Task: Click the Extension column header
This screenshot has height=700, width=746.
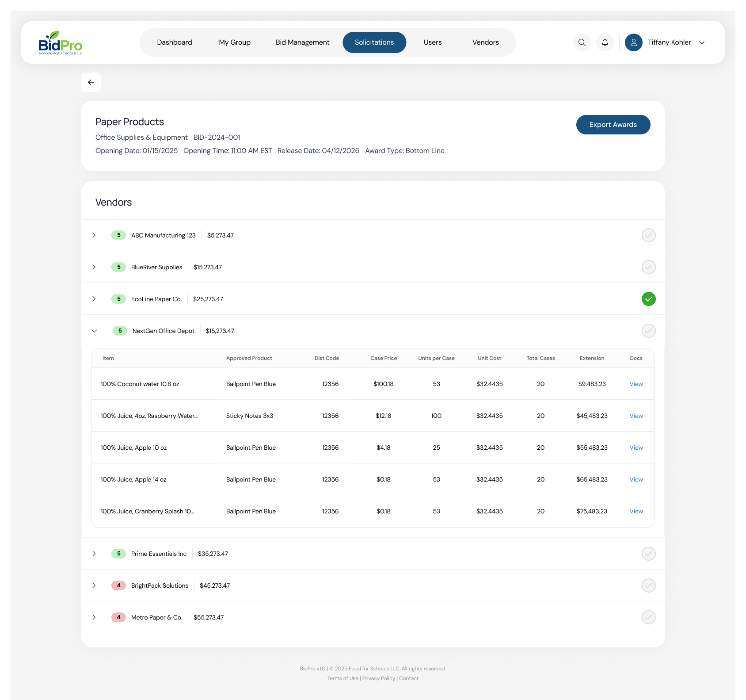Action: coord(592,358)
